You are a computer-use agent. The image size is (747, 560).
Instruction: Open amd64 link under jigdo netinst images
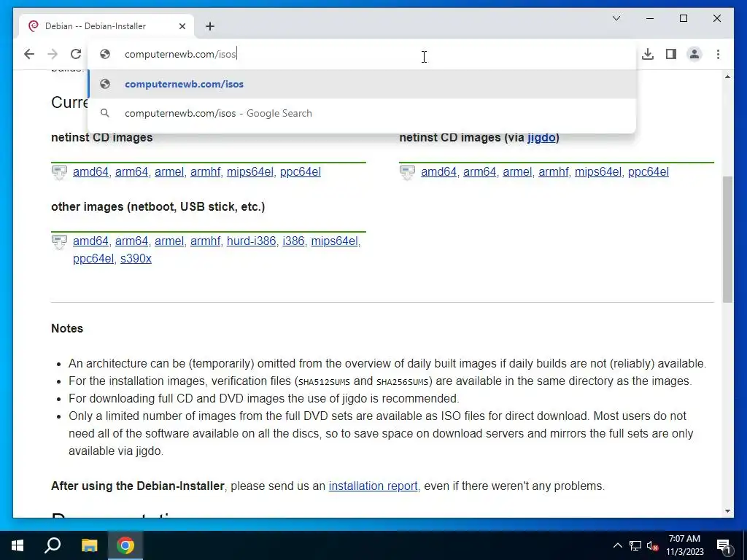438,172
